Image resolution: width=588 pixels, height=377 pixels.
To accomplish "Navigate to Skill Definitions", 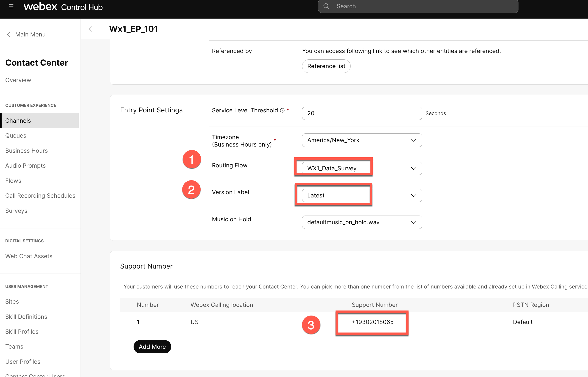I will click(x=26, y=316).
